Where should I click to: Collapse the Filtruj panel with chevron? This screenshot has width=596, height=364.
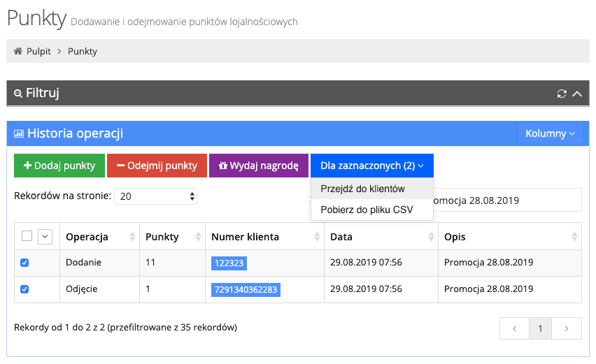[577, 94]
